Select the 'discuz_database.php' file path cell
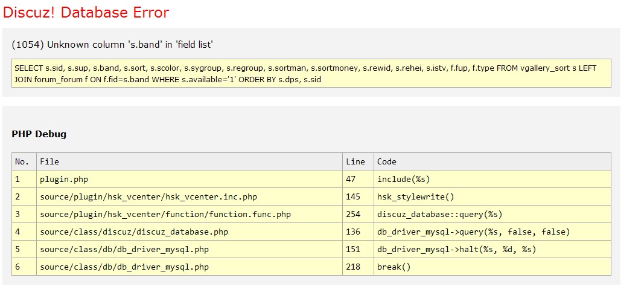The width and height of the screenshot is (644, 292). tap(190, 232)
